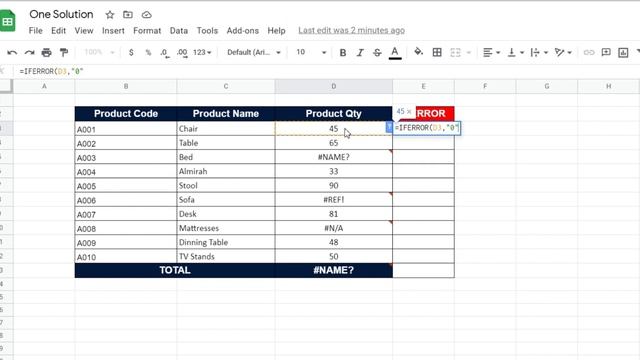This screenshot has width=640, height=360.
Task: Open the text color picker
Action: point(395,53)
